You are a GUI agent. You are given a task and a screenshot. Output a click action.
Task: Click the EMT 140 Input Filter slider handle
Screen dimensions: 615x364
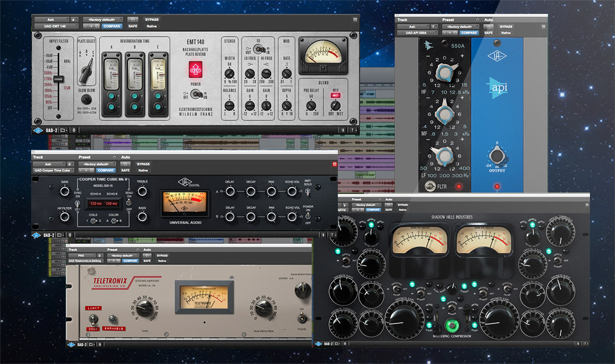(58, 79)
